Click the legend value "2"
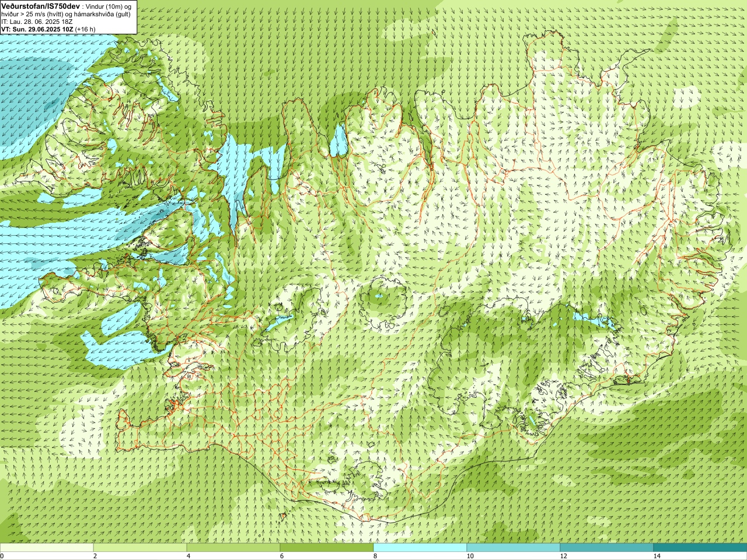747x560 pixels. [x=95, y=556]
